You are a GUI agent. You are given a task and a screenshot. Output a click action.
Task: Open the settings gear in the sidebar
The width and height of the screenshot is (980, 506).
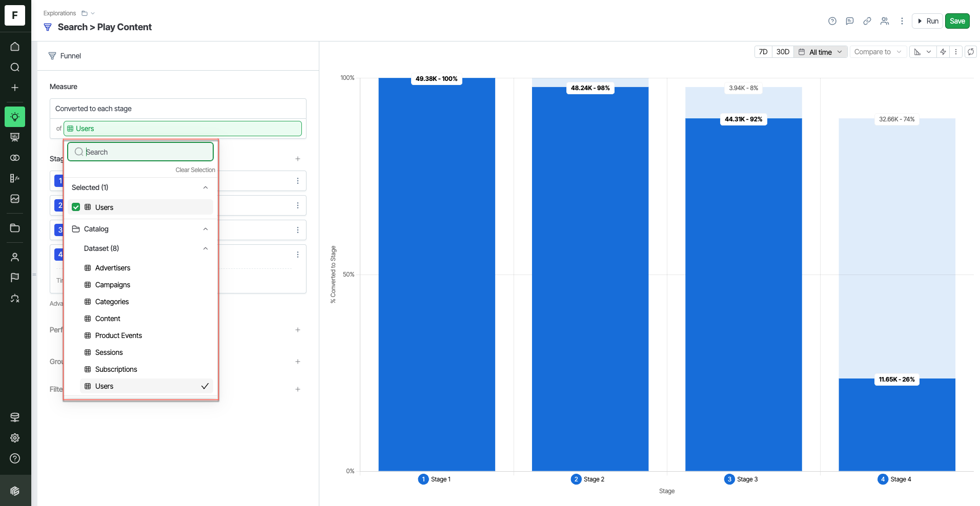(15, 438)
